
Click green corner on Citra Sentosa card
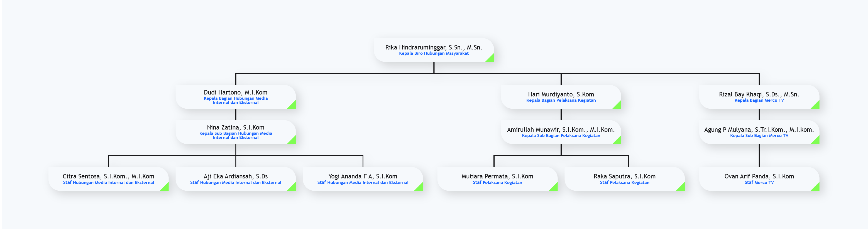[x=165, y=187]
